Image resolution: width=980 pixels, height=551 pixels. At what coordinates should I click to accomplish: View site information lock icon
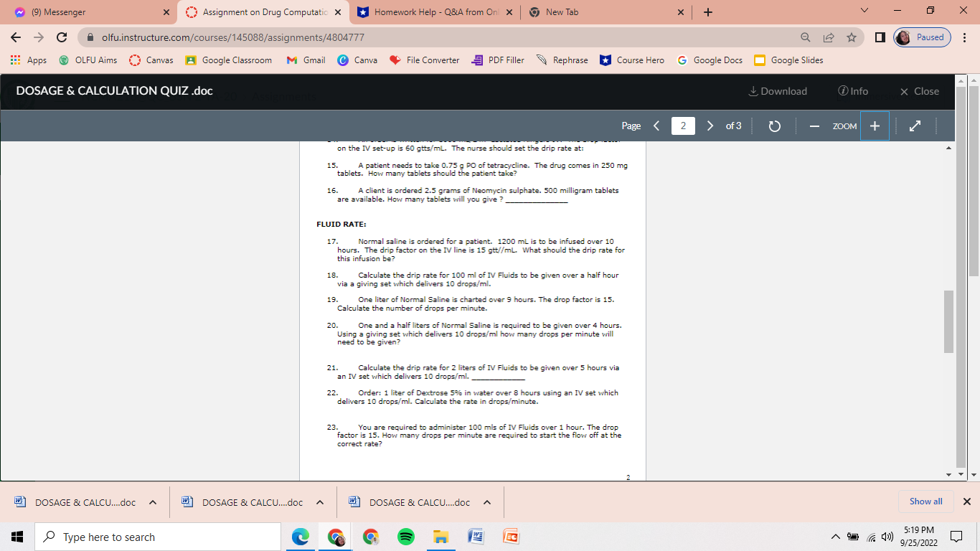coord(90,37)
